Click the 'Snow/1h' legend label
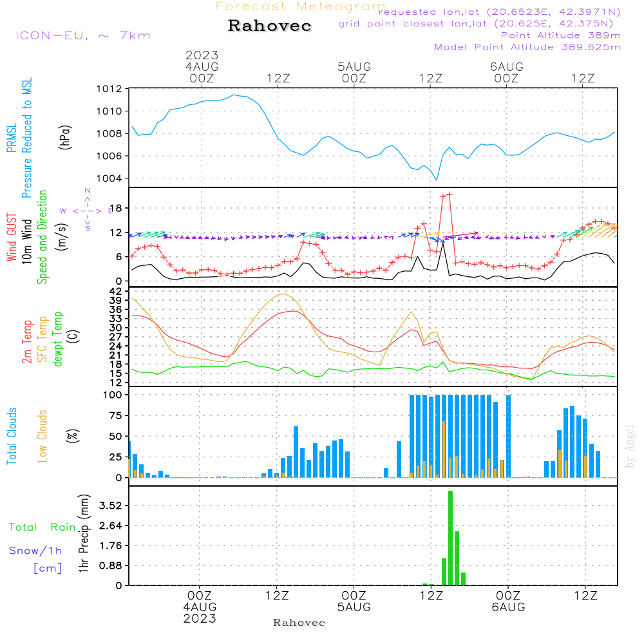The height and width of the screenshot is (644, 644). tap(35, 551)
